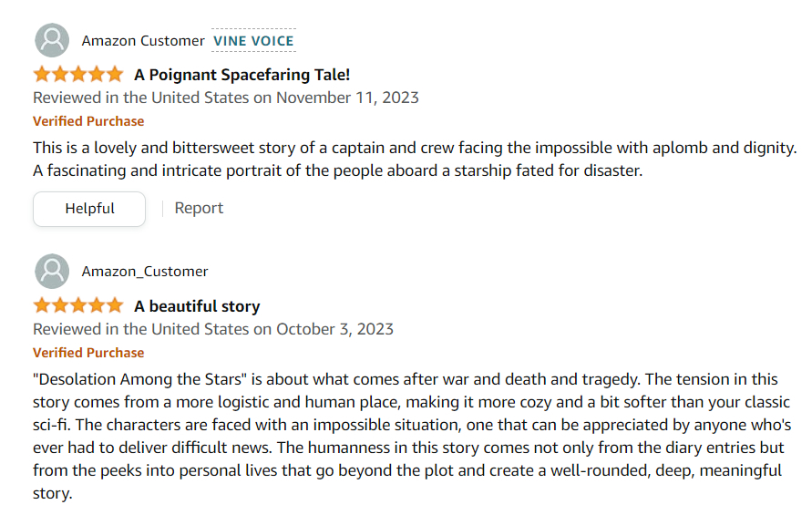Open the "A Poignant Spacefaring Tale!" review title
The width and height of the screenshot is (812, 515).
coord(242,76)
